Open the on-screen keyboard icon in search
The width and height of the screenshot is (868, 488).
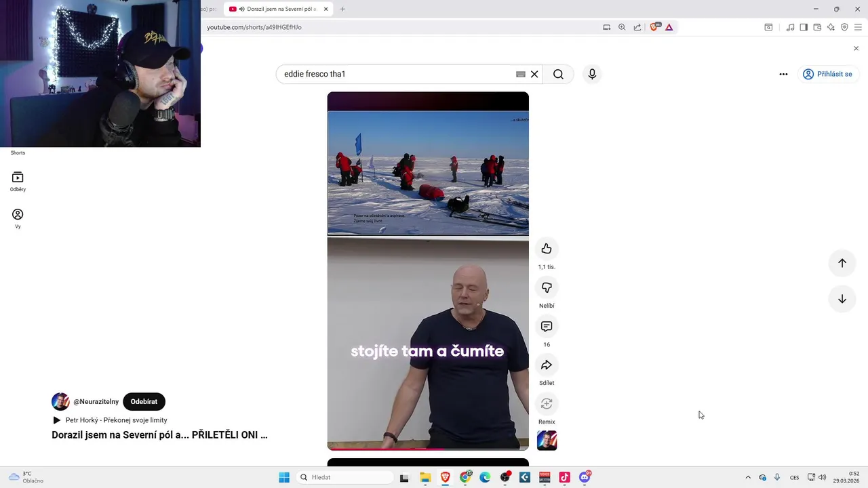pos(520,75)
